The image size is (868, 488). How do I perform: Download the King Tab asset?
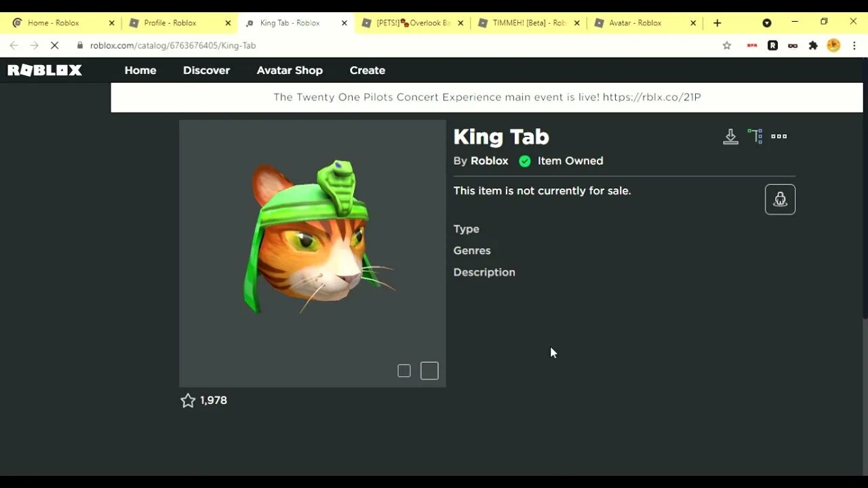[730, 136]
